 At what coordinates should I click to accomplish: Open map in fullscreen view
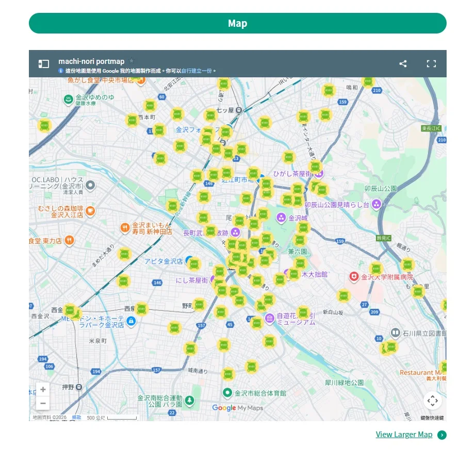point(431,64)
